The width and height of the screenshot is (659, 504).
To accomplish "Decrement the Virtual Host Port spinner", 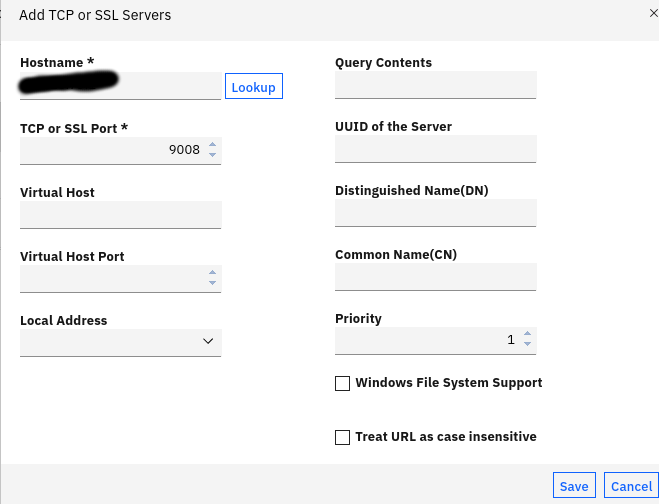I will [212, 284].
